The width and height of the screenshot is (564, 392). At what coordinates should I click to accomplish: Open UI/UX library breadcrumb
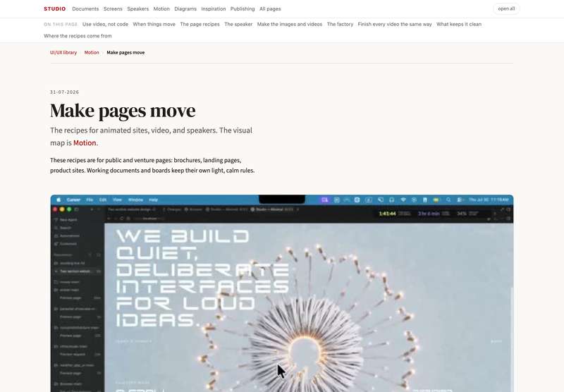[63, 52]
